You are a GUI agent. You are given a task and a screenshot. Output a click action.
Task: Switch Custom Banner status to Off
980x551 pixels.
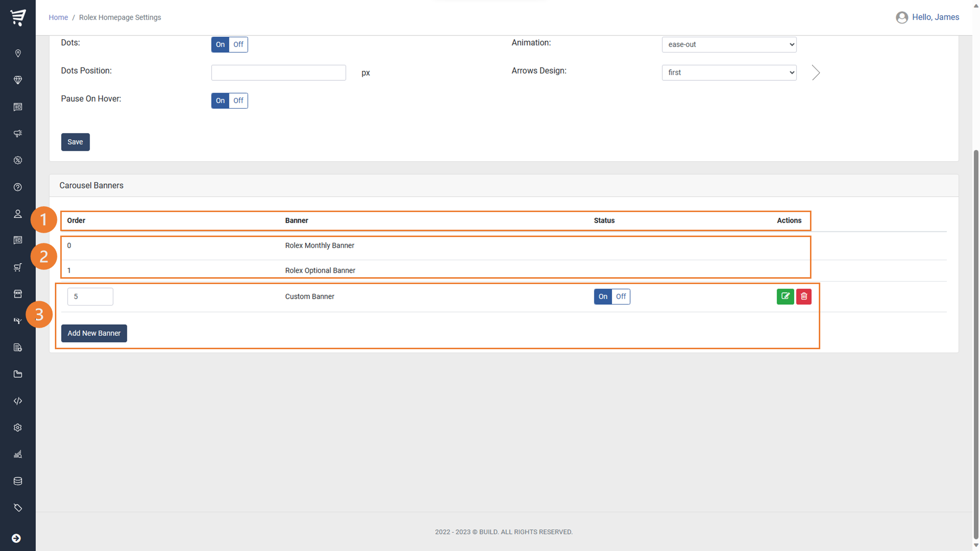(621, 296)
